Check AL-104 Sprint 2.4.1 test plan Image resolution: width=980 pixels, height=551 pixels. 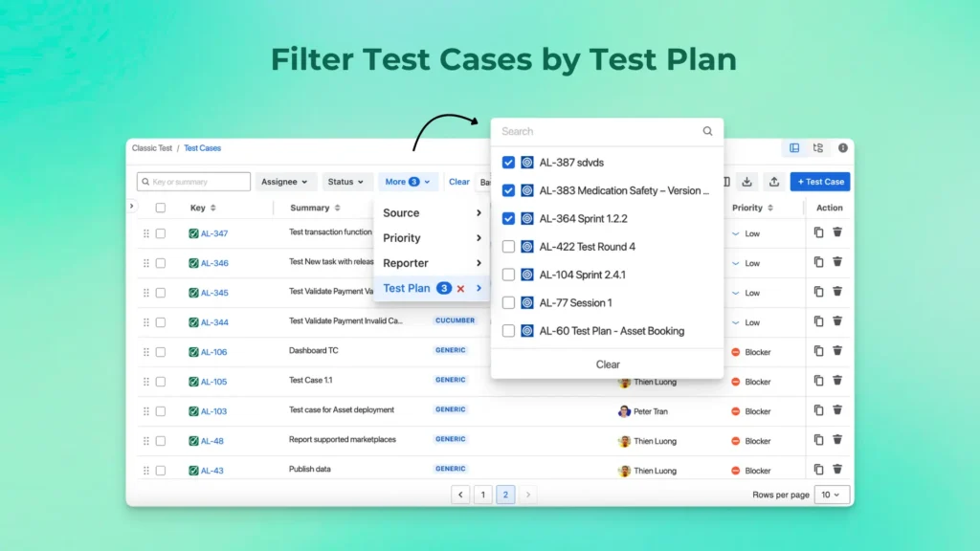[508, 275]
